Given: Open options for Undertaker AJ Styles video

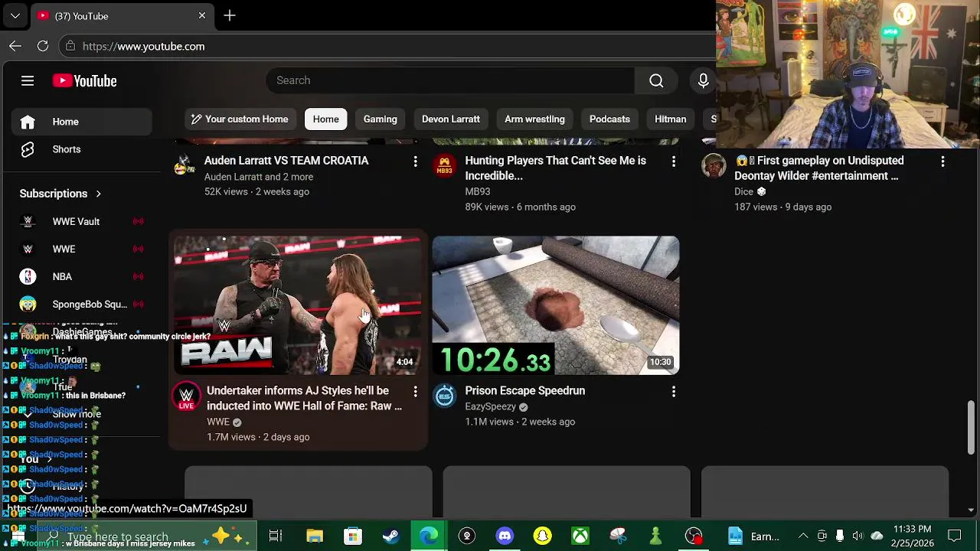Looking at the screenshot, I should coord(416,391).
